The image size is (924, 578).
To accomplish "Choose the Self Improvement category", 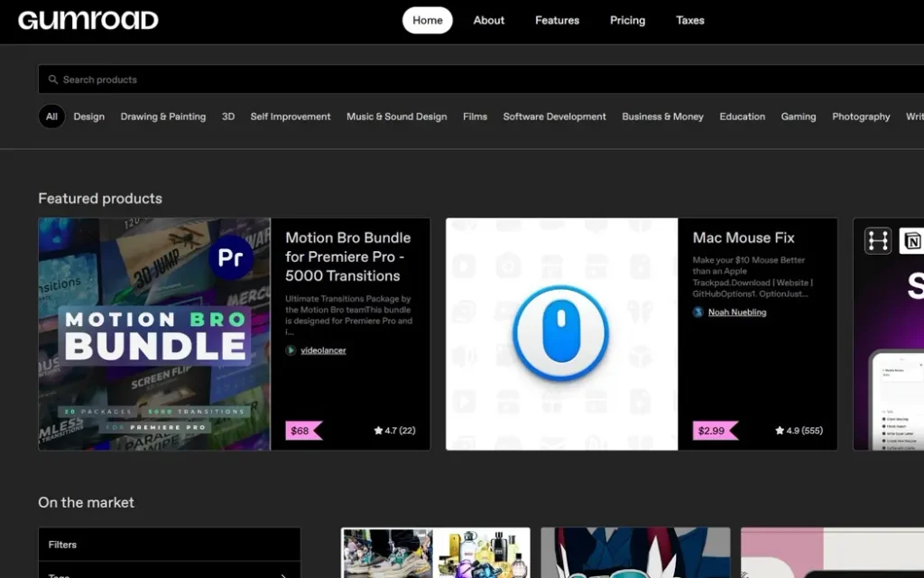I will (291, 117).
